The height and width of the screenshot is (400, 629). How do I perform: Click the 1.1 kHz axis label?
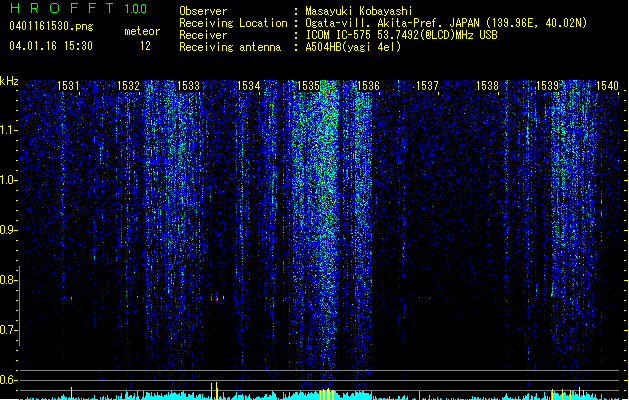(8, 130)
